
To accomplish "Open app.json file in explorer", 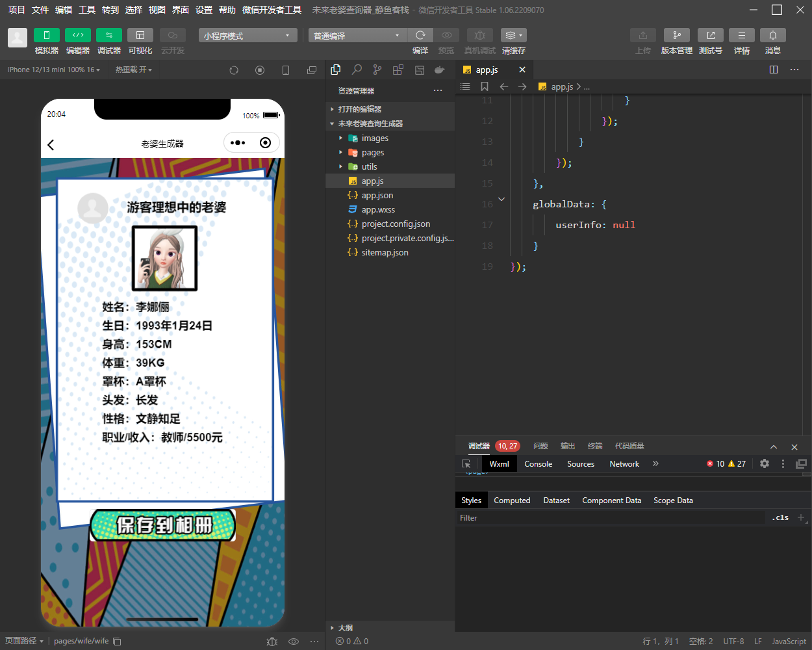I will 377,196.
